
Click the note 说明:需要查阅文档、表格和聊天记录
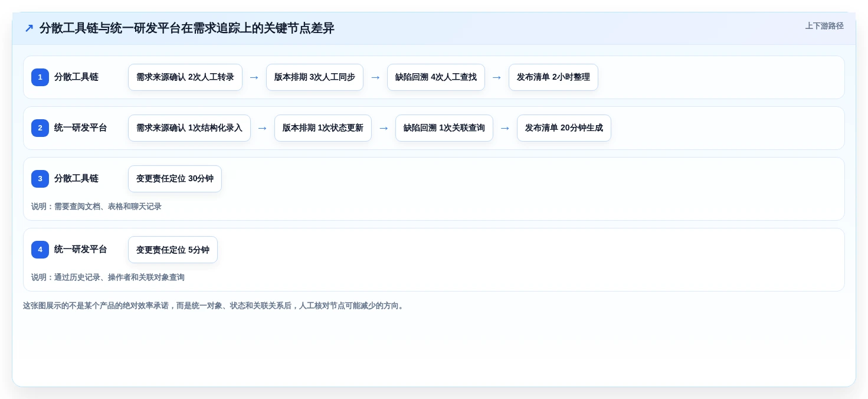click(x=96, y=207)
